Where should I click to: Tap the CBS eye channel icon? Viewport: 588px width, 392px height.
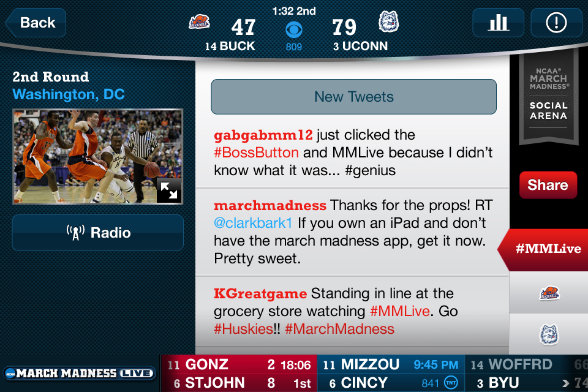[x=293, y=30]
